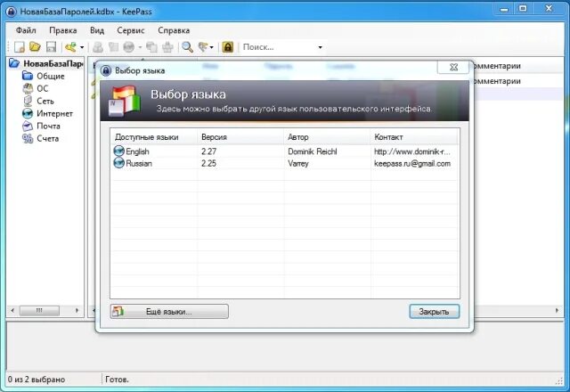Click Dominik Reichl author cell
The width and height of the screenshot is (570, 392).
pyautogui.click(x=313, y=151)
